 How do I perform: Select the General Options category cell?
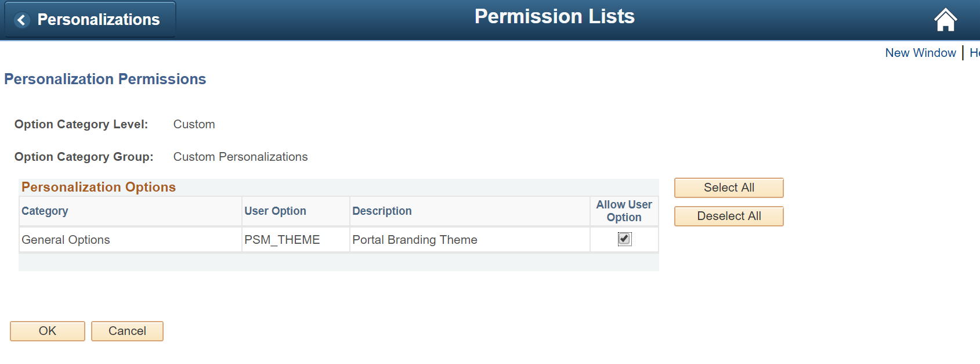click(x=66, y=239)
